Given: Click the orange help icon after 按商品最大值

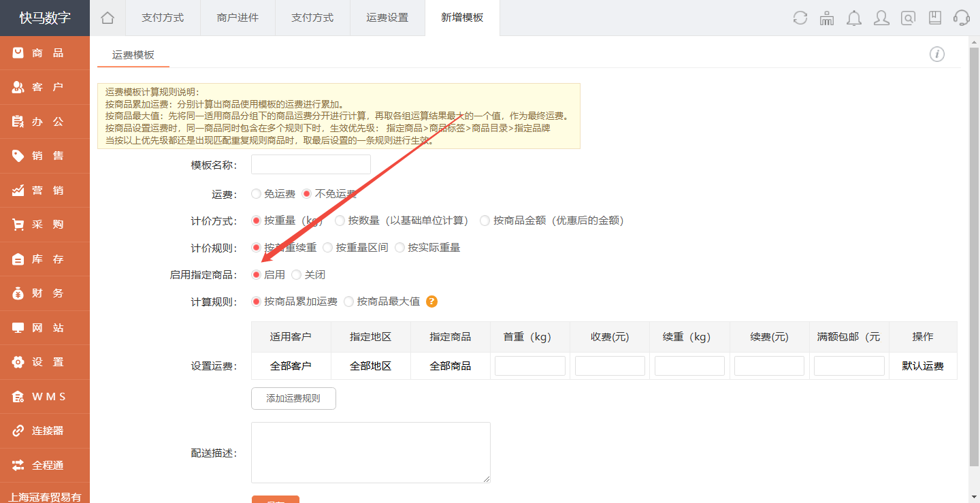Looking at the screenshot, I should tap(431, 302).
